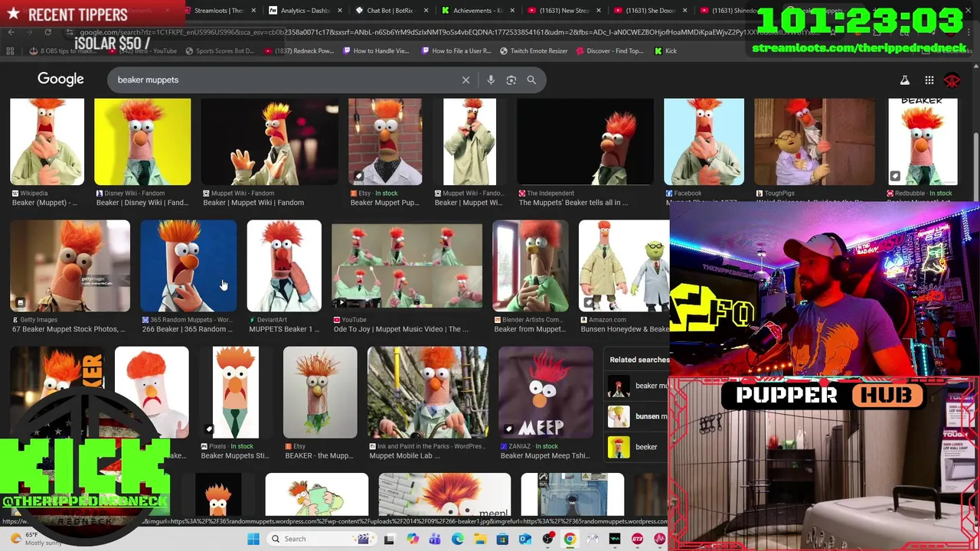The height and width of the screenshot is (551, 980).
Task: Open the game controller app on the taskbar
Action: [x=593, y=539]
